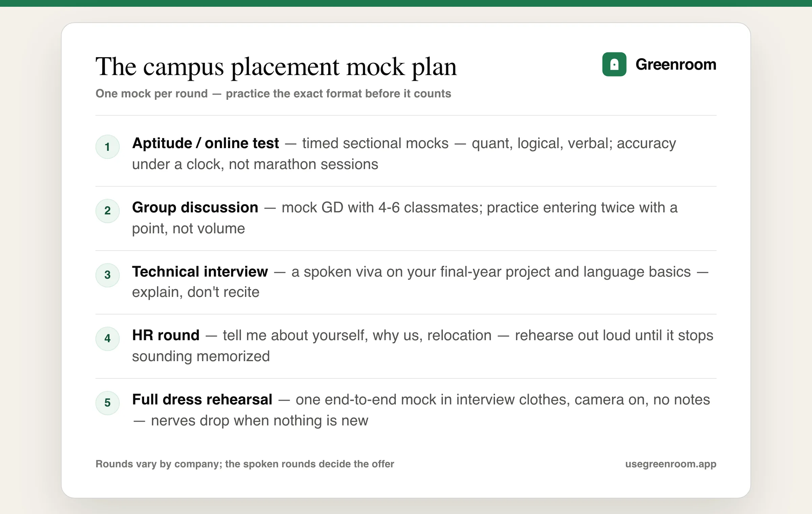Click "explain, don't recite" text
Image resolution: width=812 pixels, height=514 pixels.
click(196, 292)
